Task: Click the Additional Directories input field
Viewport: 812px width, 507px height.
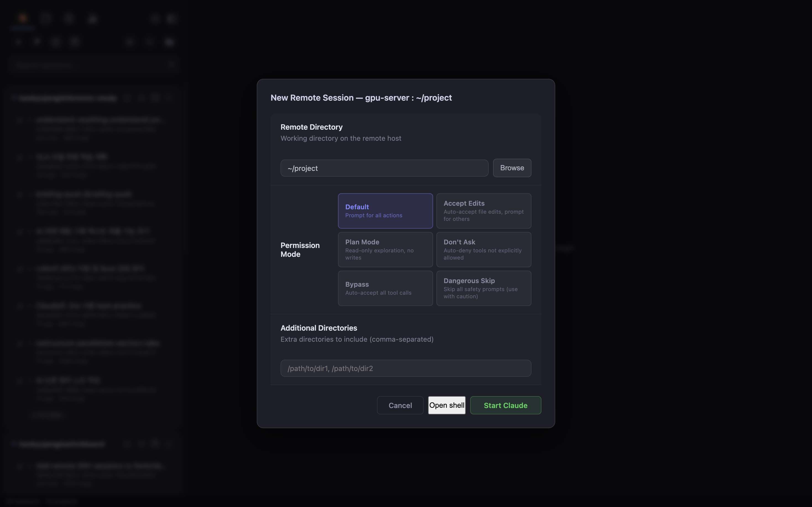Action: pos(406,368)
